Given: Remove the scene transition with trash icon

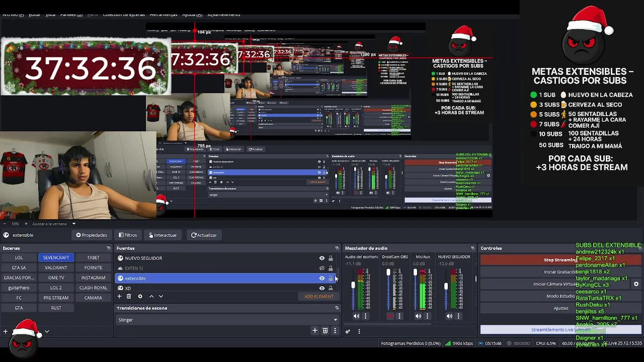Looking at the screenshot, I should (x=325, y=331).
